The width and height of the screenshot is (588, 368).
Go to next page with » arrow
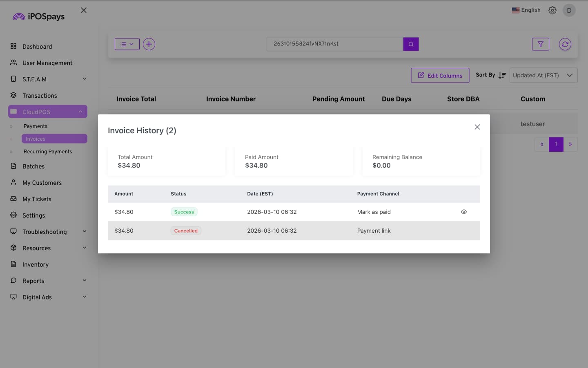(x=570, y=144)
